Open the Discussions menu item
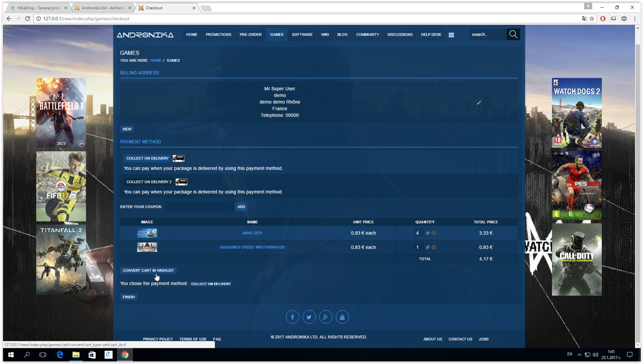The image size is (643, 364). [x=400, y=35]
